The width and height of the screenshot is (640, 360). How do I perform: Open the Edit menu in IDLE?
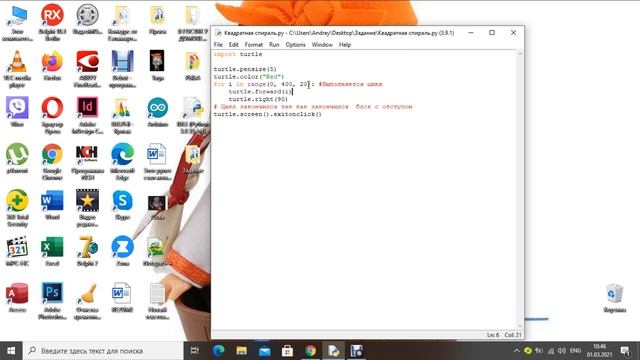point(233,44)
